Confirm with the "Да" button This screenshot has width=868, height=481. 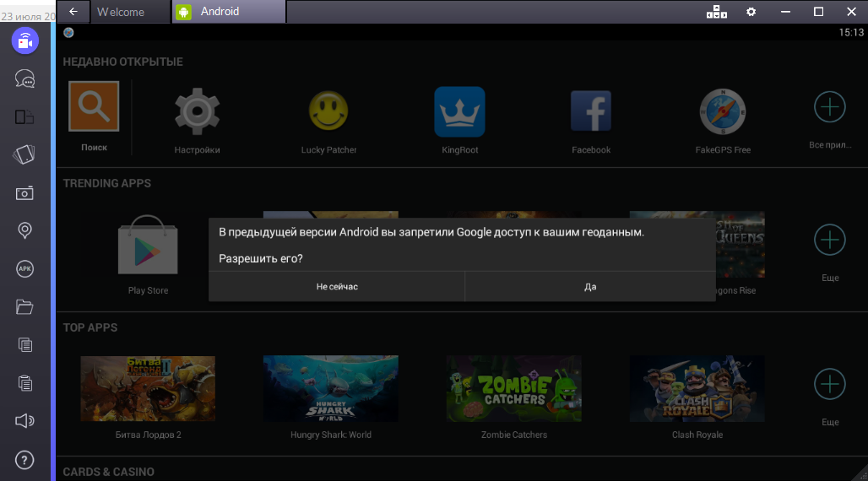click(590, 287)
